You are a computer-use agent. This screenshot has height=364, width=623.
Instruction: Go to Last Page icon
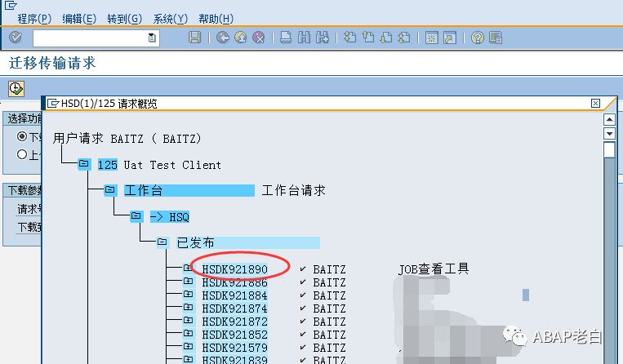404,38
